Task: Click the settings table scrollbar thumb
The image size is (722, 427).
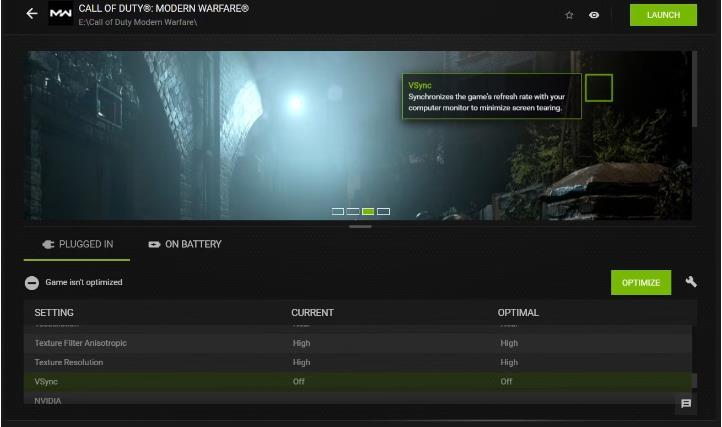Action: coord(695,380)
